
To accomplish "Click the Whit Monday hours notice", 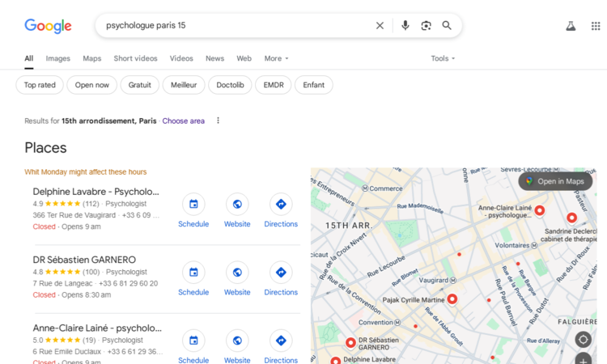I will tap(86, 171).
